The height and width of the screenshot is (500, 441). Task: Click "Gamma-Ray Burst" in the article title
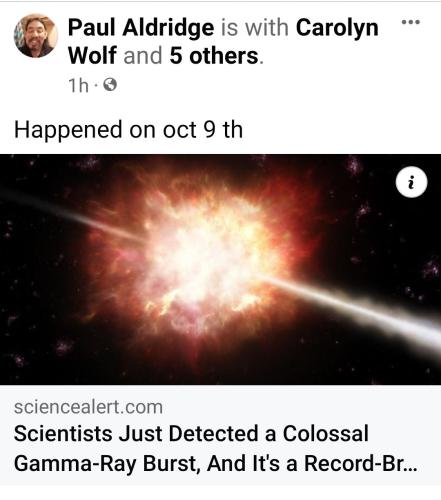tap(107, 464)
